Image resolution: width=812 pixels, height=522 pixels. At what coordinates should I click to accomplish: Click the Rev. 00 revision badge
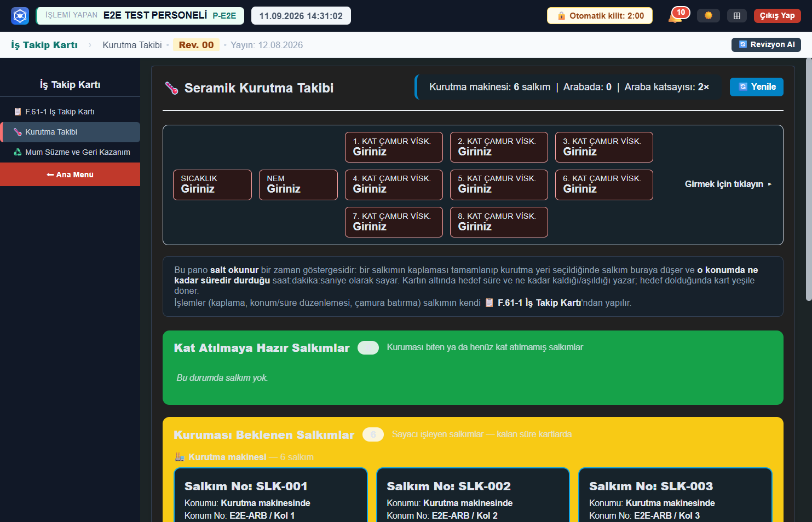[196, 45]
